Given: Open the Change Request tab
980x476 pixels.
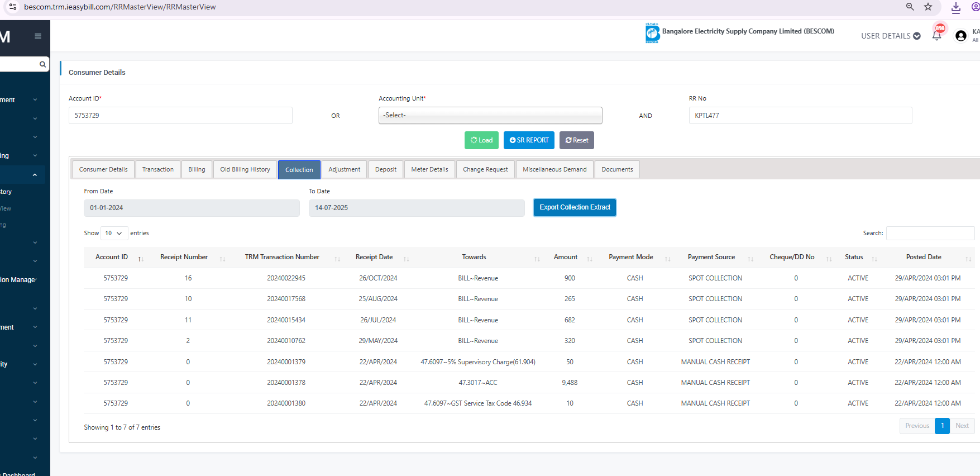Looking at the screenshot, I should tap(485, 169).
